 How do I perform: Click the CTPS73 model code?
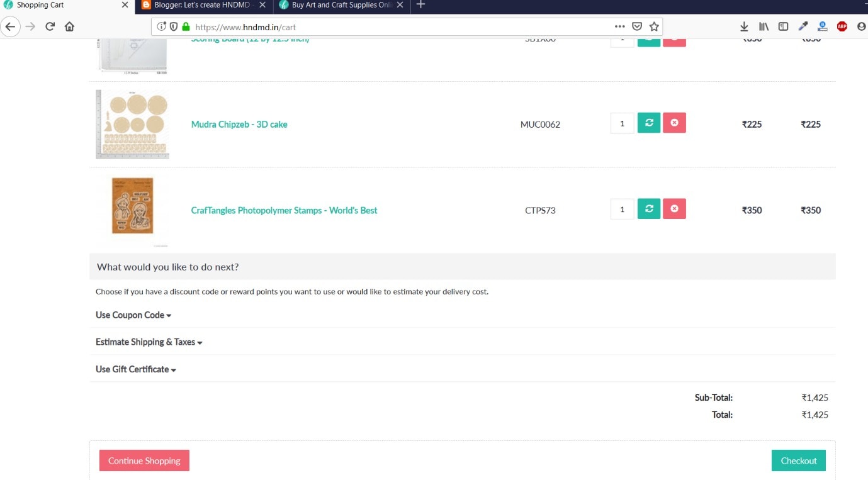click(540, 211)
